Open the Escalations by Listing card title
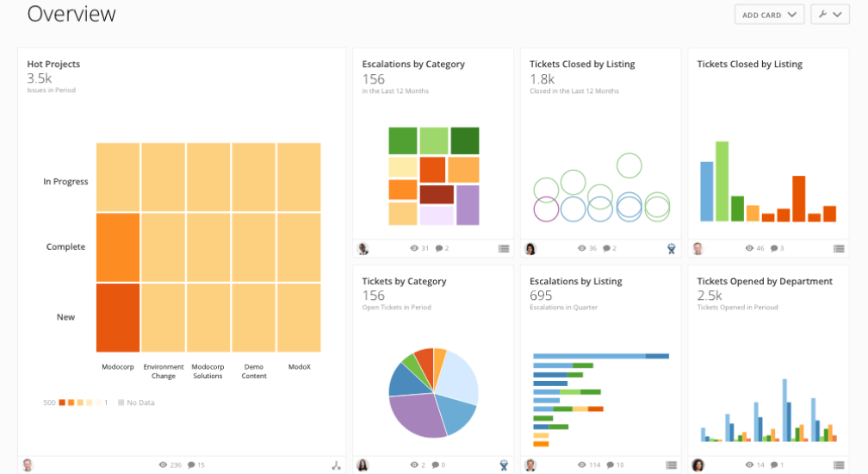The width and height of the screenshot is (868, 474). (575, 281)
